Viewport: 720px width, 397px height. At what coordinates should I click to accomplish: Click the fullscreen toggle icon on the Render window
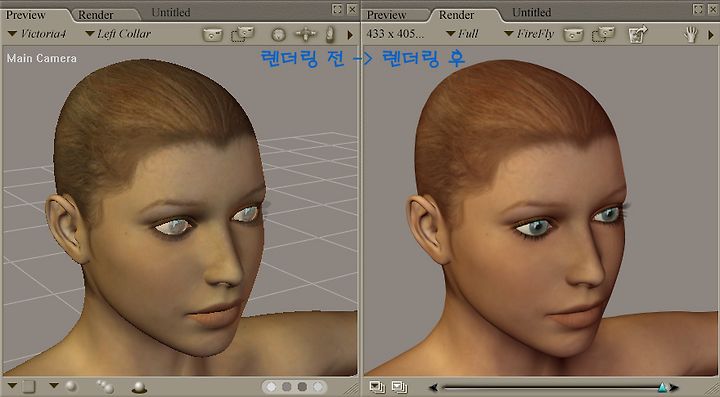698,9
